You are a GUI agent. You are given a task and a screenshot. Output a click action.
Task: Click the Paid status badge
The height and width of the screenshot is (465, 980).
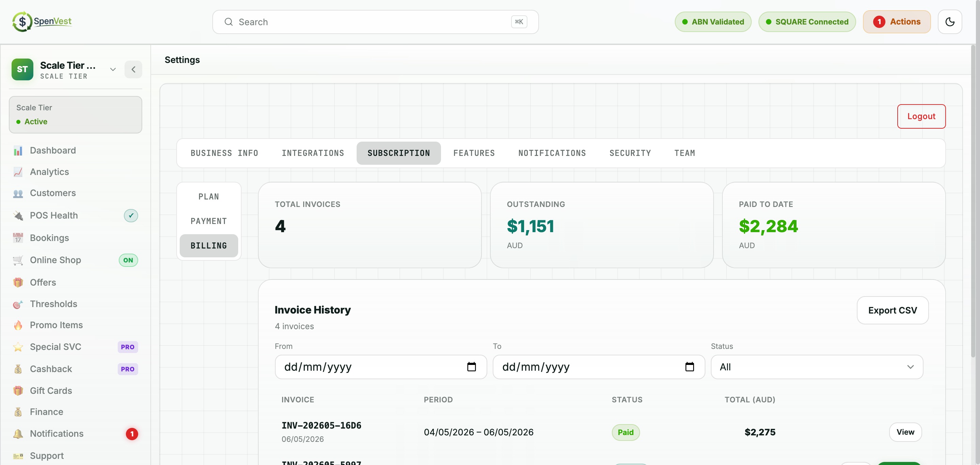tap(625, 432)
